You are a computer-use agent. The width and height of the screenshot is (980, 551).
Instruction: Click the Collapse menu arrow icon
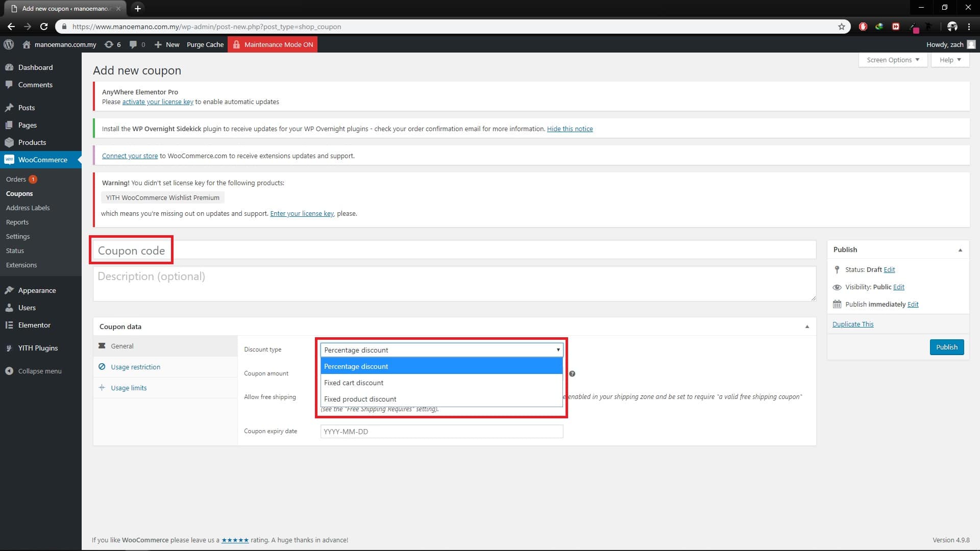click(x=9, y=371)
